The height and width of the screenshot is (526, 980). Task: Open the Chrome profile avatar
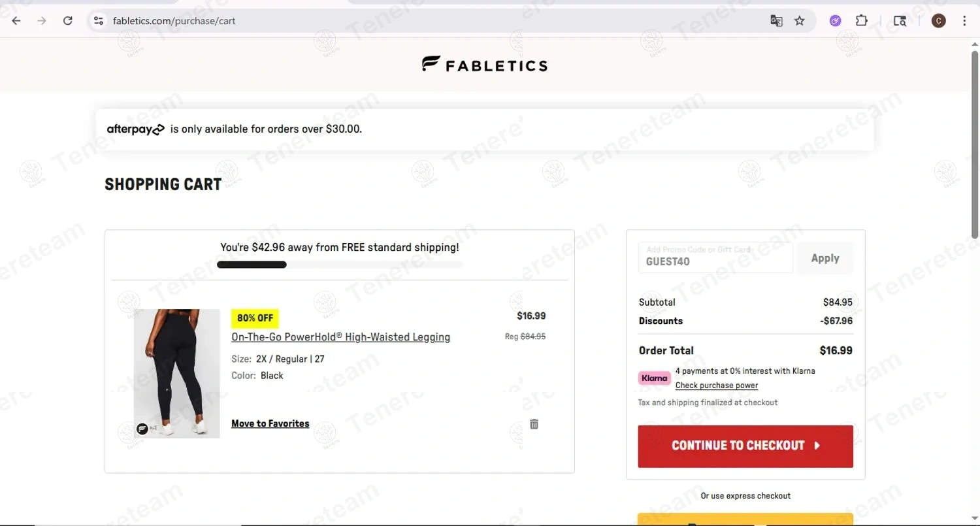coord(939,21)
